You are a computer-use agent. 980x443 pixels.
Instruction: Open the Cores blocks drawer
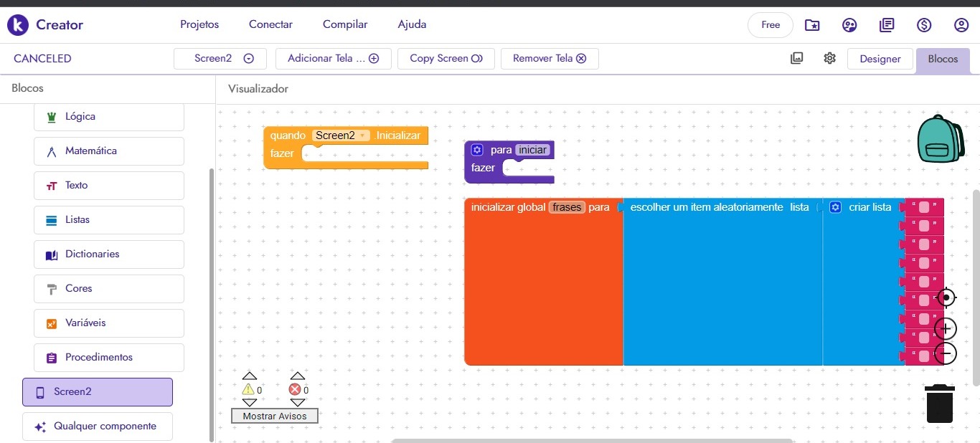point(109,289)
